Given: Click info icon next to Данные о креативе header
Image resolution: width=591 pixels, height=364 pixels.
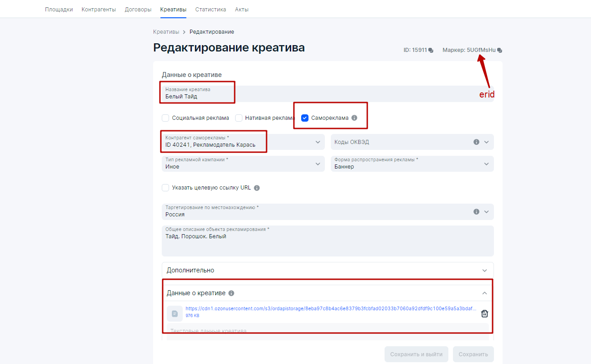Looking at the screenshot, I should point(231,293).
